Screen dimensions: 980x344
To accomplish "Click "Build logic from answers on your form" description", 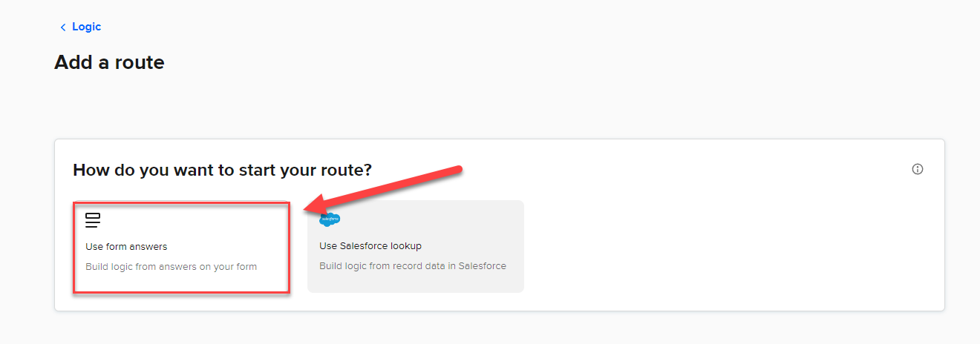I will tap(171, 266).
